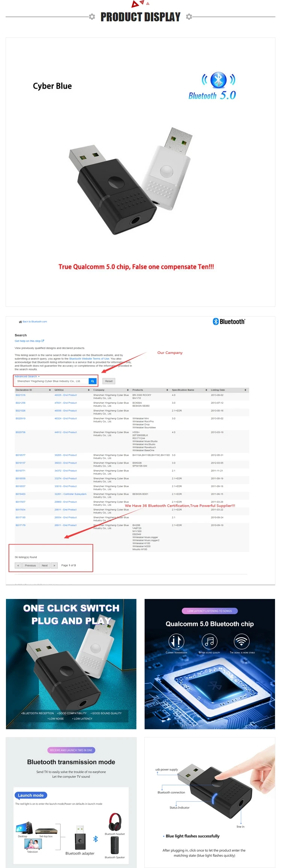Click the Next page button
Viewport: 281px width, 868px height.
tap(45, 565)
